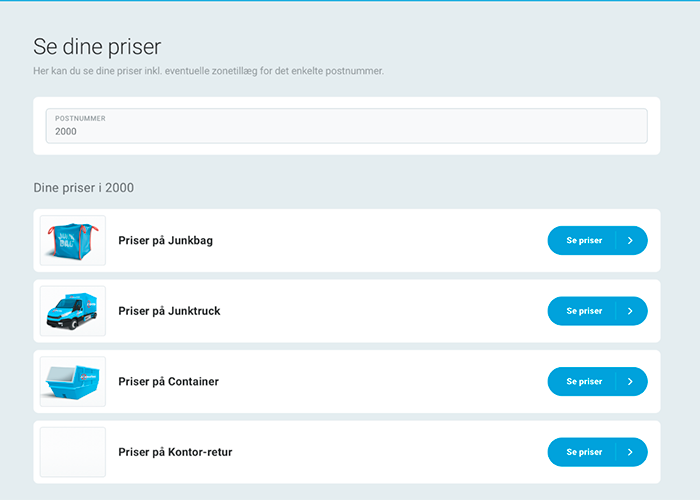Click the 'Se dine priser' heading
The width and height of the screenshot is (700, 500).
97,46
